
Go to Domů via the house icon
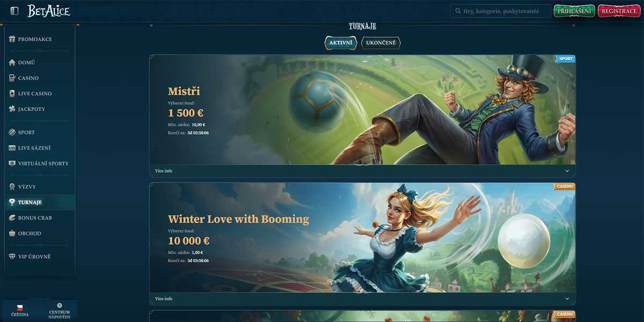[x=12, y=62]
